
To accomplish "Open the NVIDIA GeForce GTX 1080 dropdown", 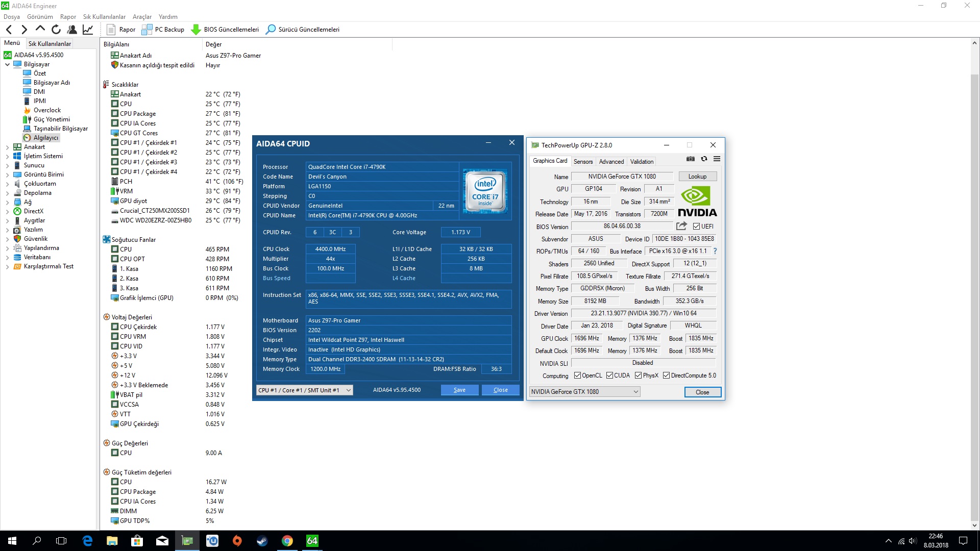I will (584, 392).
